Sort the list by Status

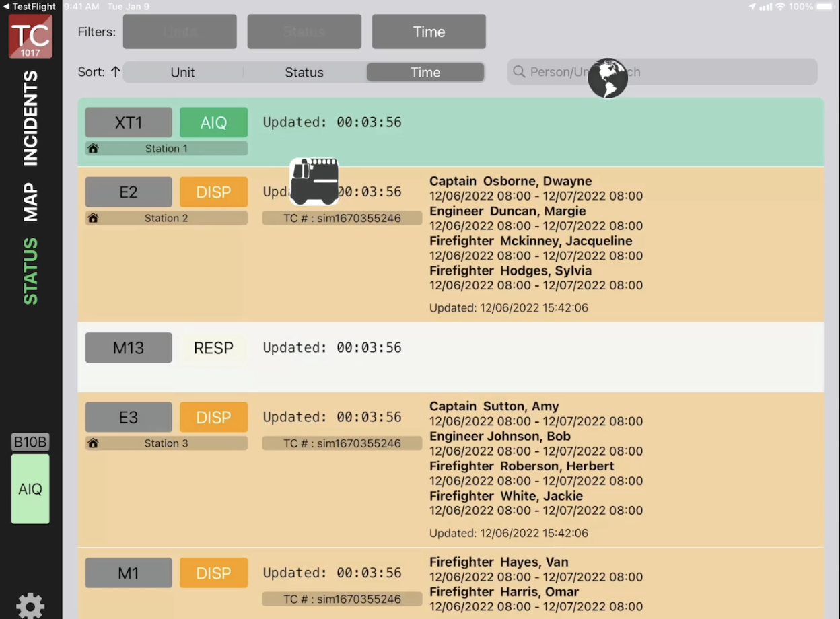coord(304,73)
